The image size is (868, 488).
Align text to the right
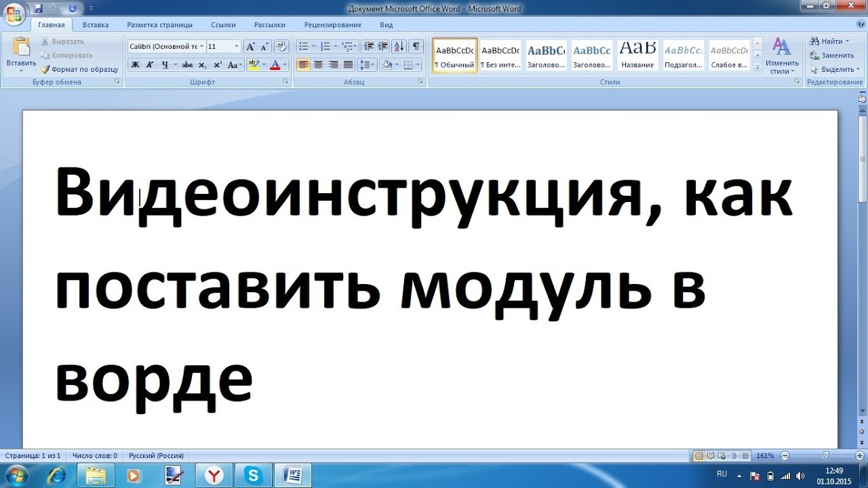333,65
